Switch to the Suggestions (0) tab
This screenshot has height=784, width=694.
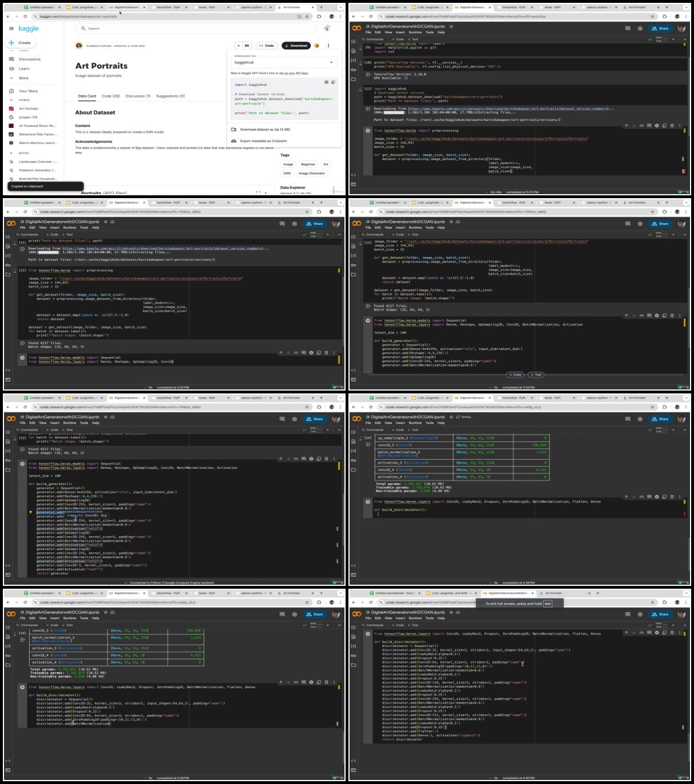tap(170, 96)
